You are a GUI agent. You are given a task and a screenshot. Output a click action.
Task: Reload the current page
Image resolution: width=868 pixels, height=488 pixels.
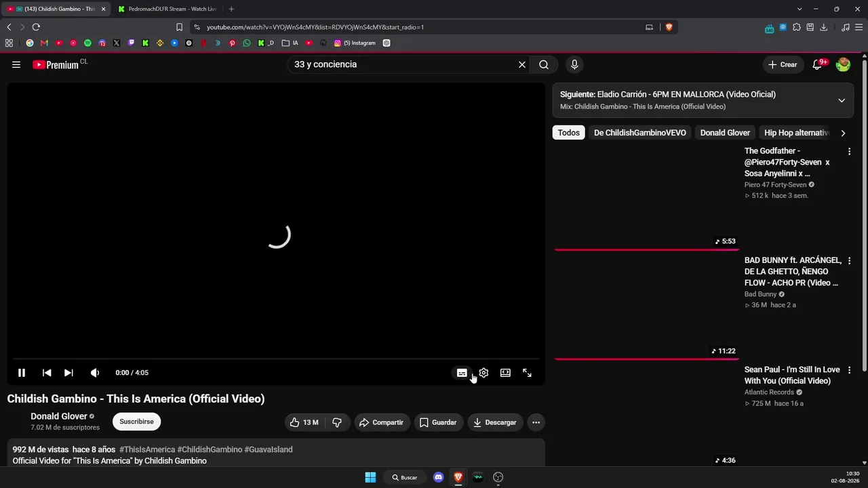tap(36, 27)
